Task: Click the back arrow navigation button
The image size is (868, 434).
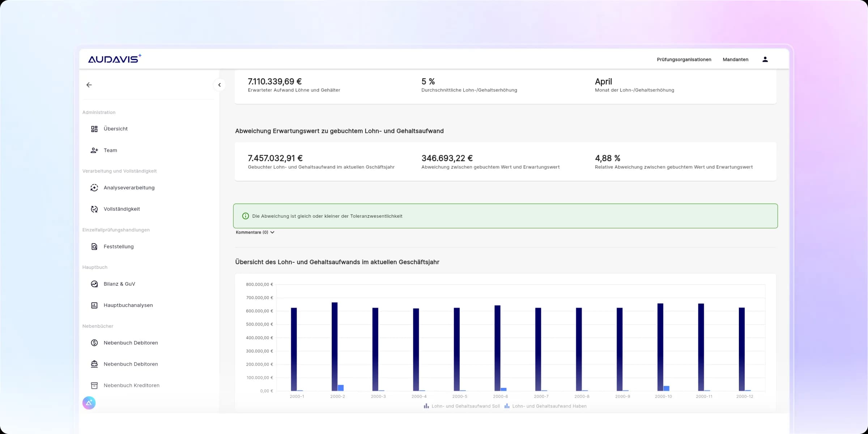Action: tap(89, 84)
